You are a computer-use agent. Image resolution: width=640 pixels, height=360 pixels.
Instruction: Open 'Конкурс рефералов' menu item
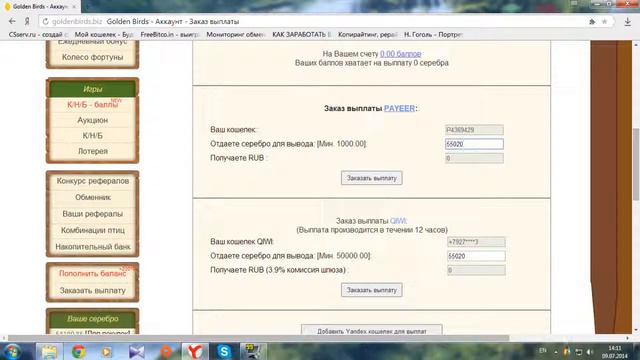click(92, 181)
